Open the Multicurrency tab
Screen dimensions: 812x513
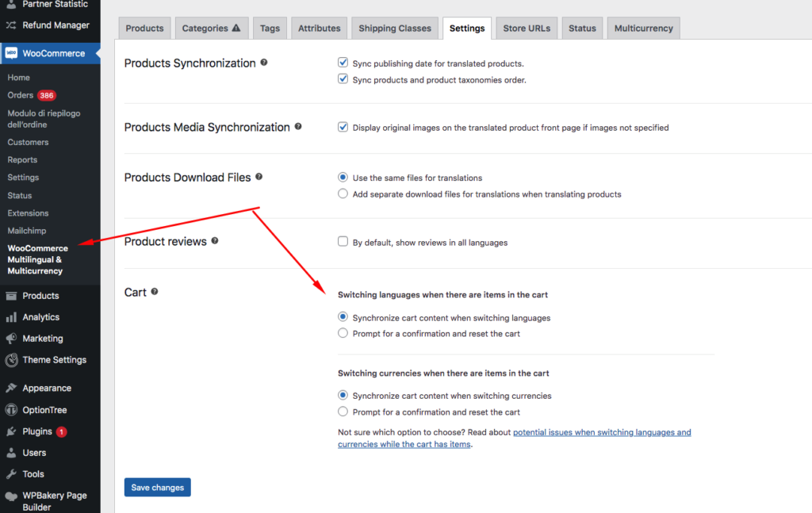(643, 28)
